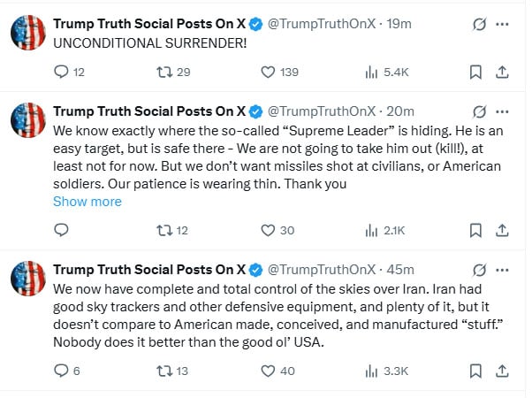The image size is (532, 398).
Task: View analytics of the 3.3K views post
Action: [x=371, y=371]
